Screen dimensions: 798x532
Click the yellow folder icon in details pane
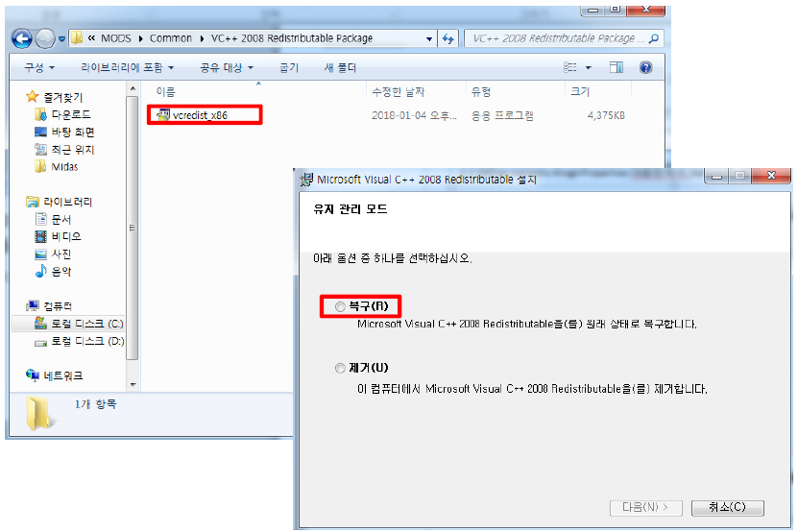point(39,413)
